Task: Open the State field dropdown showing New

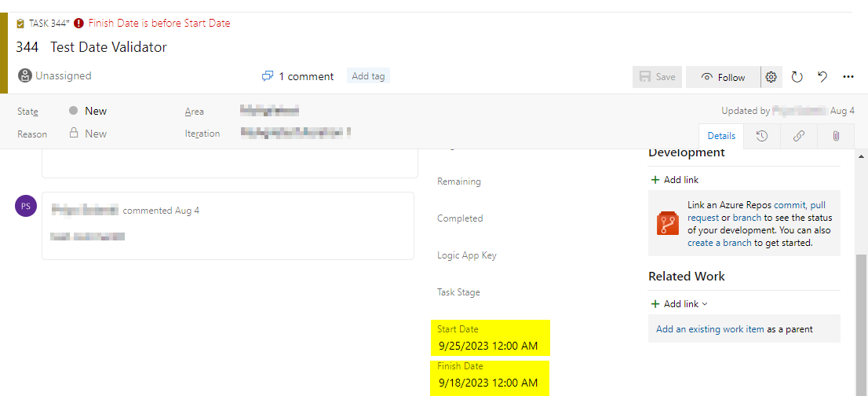Action: pos(97,111)
